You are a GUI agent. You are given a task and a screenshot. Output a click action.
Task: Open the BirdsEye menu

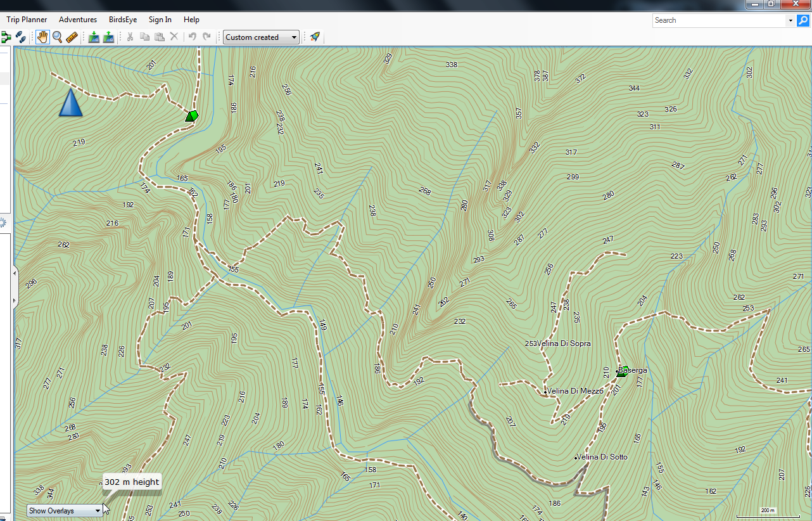point(122,20)
